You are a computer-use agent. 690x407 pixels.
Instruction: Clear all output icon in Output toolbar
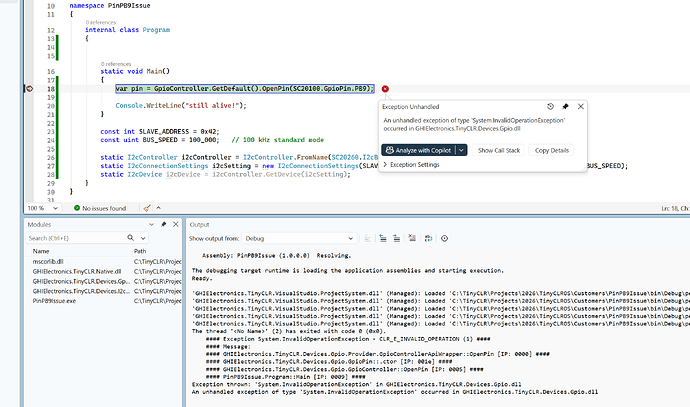(412, 238)
